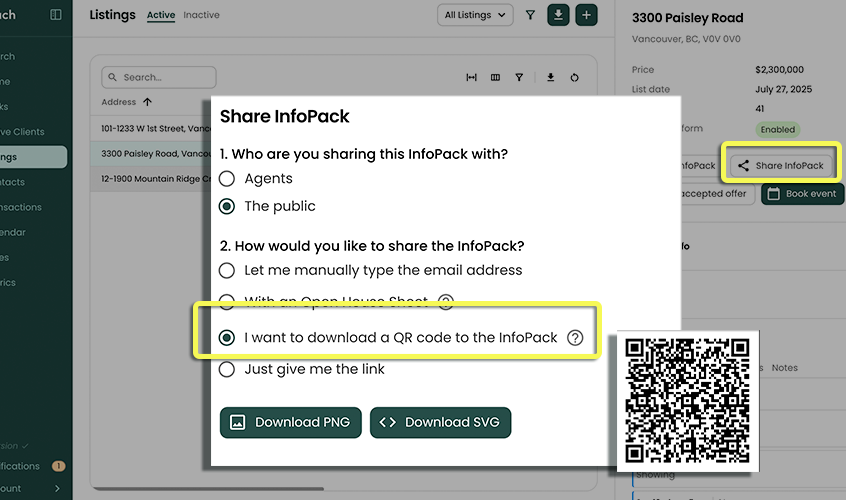The width and height of the screenshot is (846, 500).
Task: Choose 'Let me manually type the email address'
Action: (x=227, y=270)
